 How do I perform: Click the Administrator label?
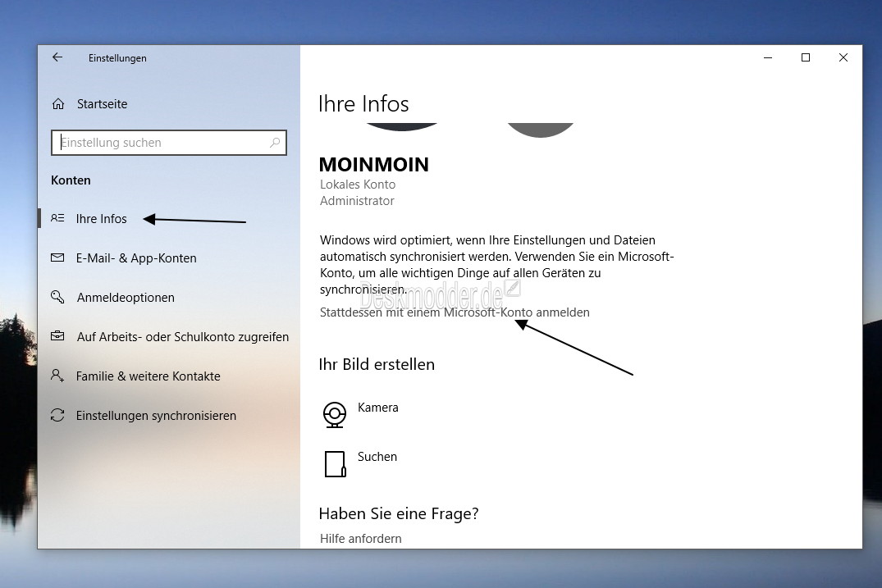point(357,201)
